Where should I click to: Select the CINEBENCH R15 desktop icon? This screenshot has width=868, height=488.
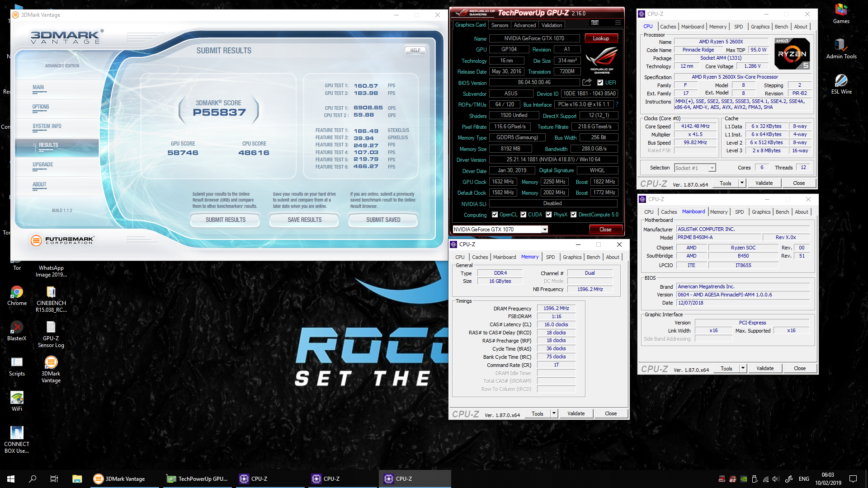pyautogui.click(x=51, y=299)
